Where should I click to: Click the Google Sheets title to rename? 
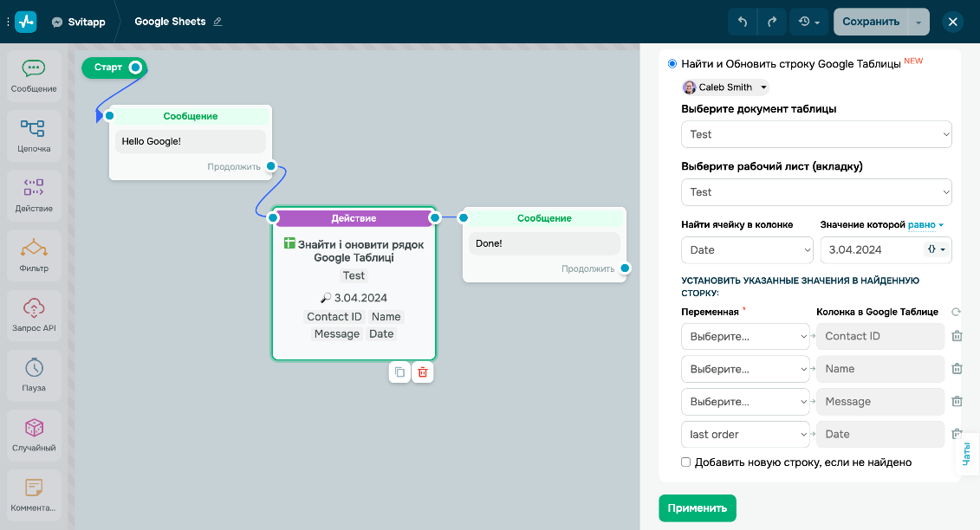pos(172,21)
